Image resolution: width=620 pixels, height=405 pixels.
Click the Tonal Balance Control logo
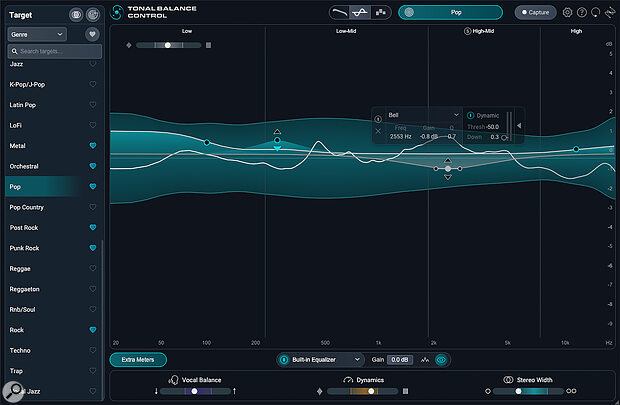click(x=116, y=12)
